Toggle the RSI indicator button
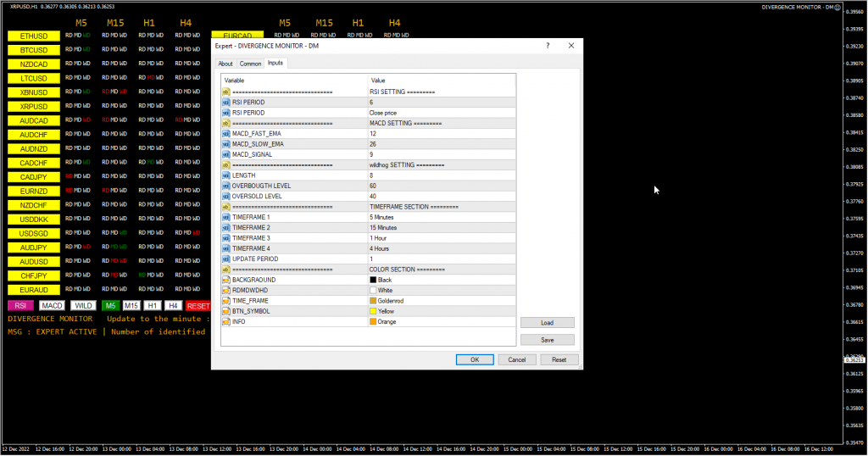 (x=22, y=305)
